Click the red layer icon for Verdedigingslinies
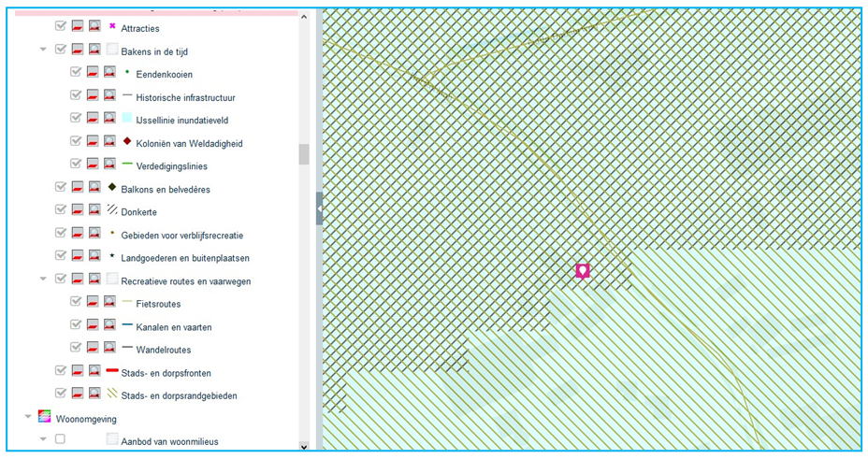 click(x=93, y=165)
